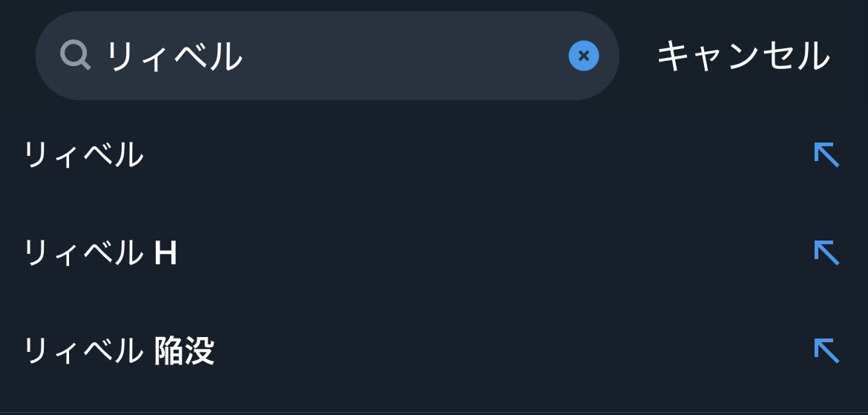Image resolution: width=868 pixels, height=415 pixels.
Task: Autofill the H query using its blue arrow
Action: pos(826,253)
